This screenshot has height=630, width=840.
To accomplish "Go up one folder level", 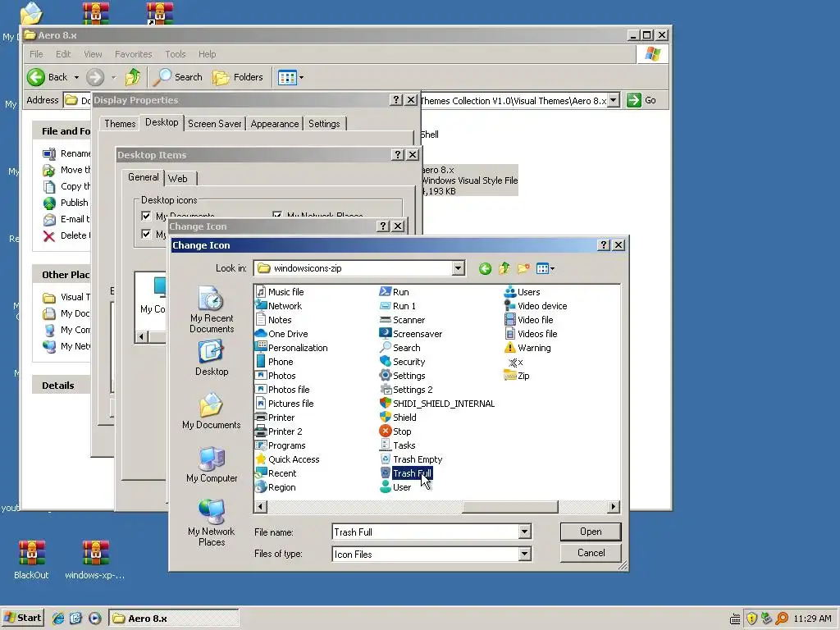I will coord(504,268).
